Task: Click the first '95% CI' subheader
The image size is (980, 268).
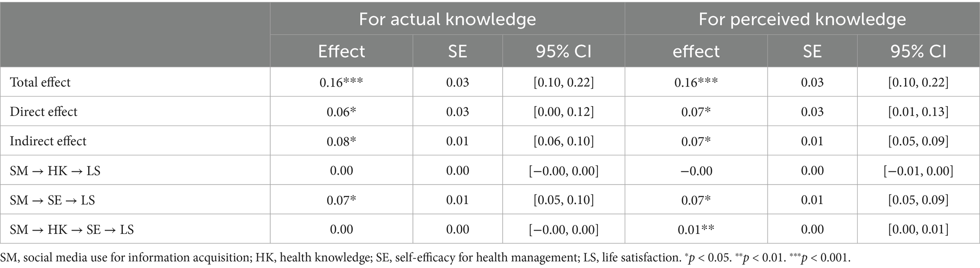Action: coord(564,51)
